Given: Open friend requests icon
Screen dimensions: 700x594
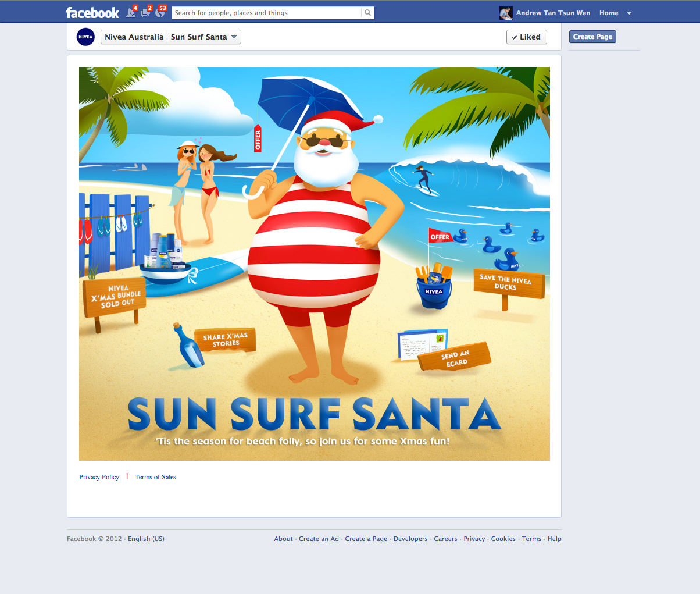Looking at the screenshot, I should tap(132, 13).
